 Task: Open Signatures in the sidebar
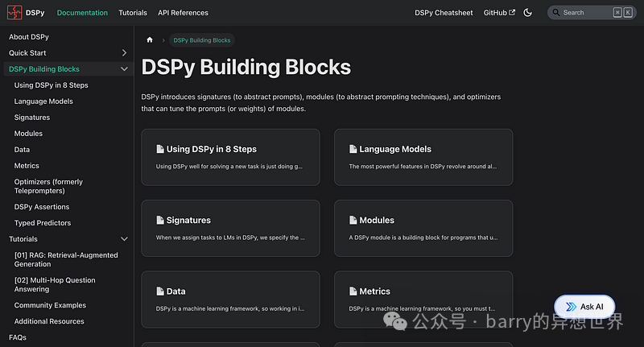click(x=32, y=118)
